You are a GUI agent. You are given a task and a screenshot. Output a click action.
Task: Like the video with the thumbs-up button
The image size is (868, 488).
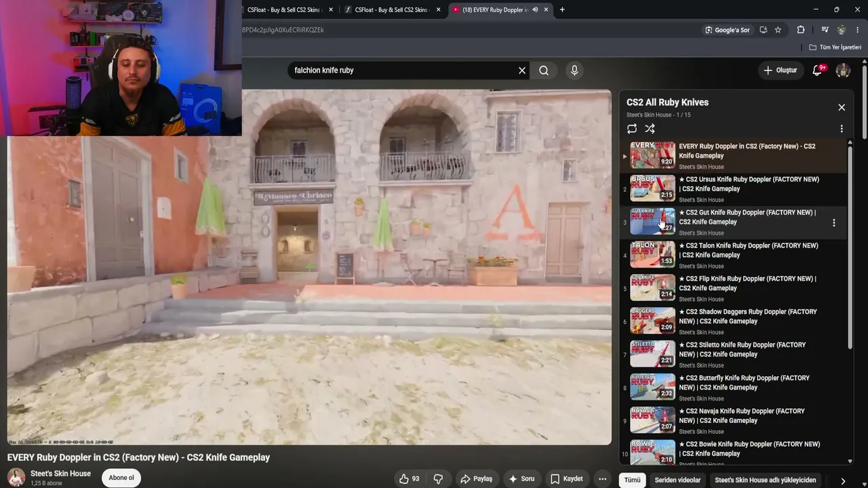(409, 479)
